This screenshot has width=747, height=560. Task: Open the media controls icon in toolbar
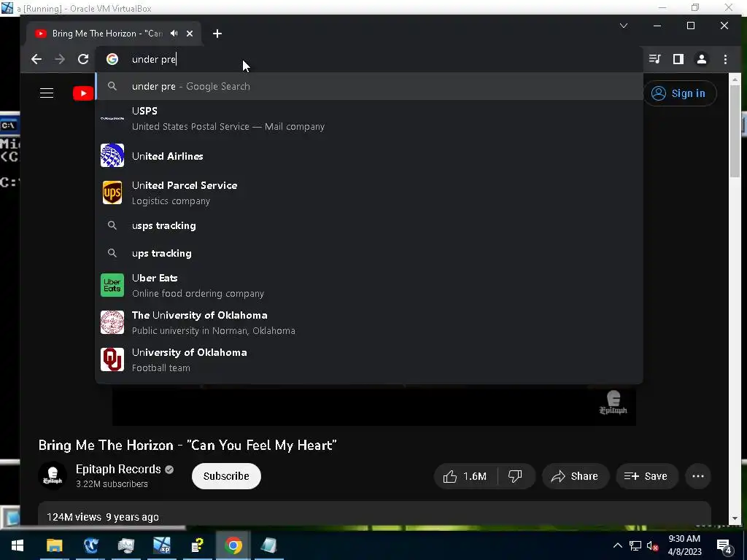click(655, 59)
